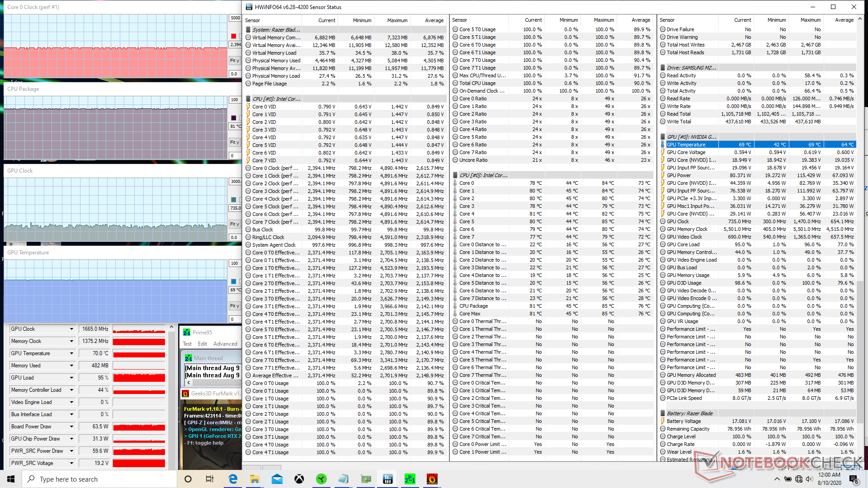This screenshot has height=488, width=868.
Task: Click System: Razer Blade group icon
Action: point(248,30)
